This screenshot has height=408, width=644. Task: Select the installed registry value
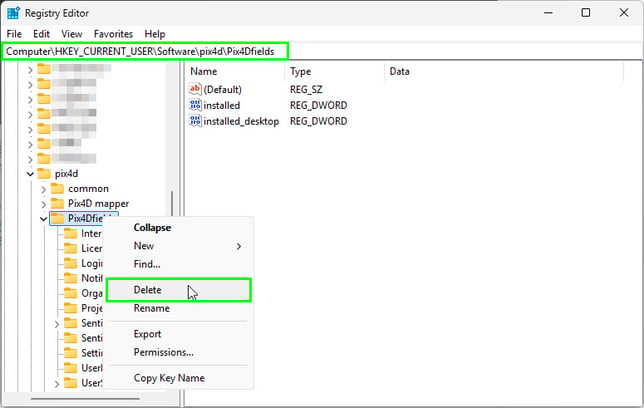(222, 106)
